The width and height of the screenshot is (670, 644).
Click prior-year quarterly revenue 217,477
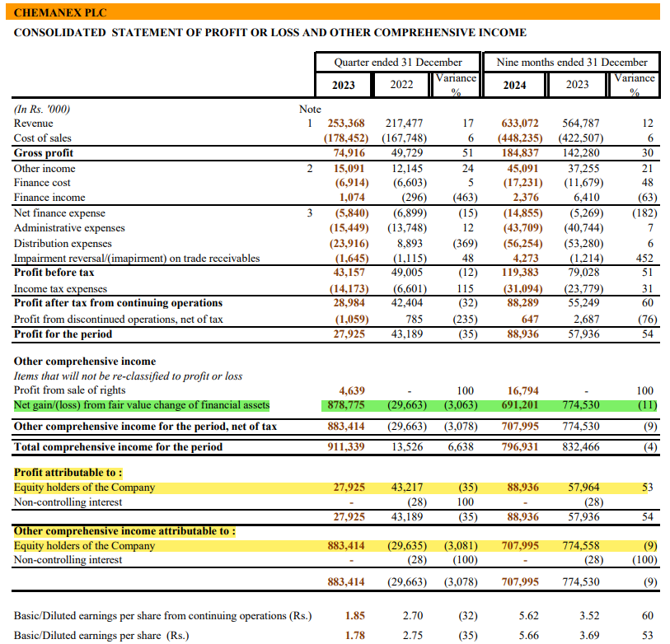point(404,124)
